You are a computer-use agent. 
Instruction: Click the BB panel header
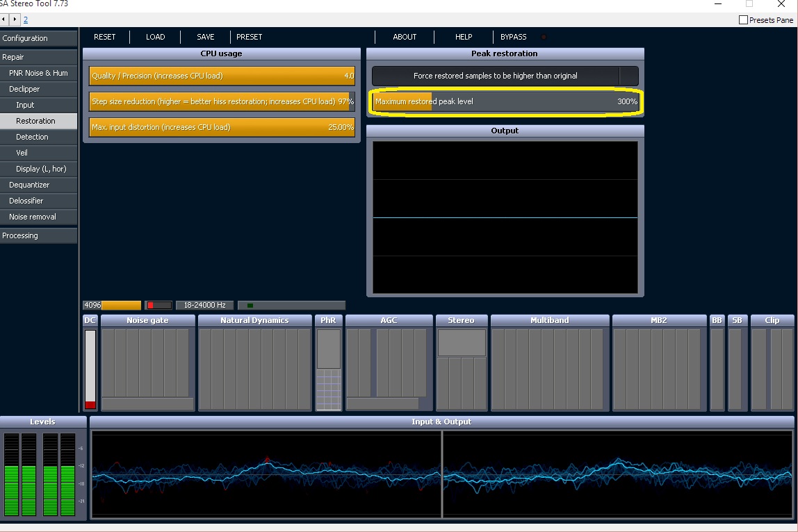click(x=717, y=320)
